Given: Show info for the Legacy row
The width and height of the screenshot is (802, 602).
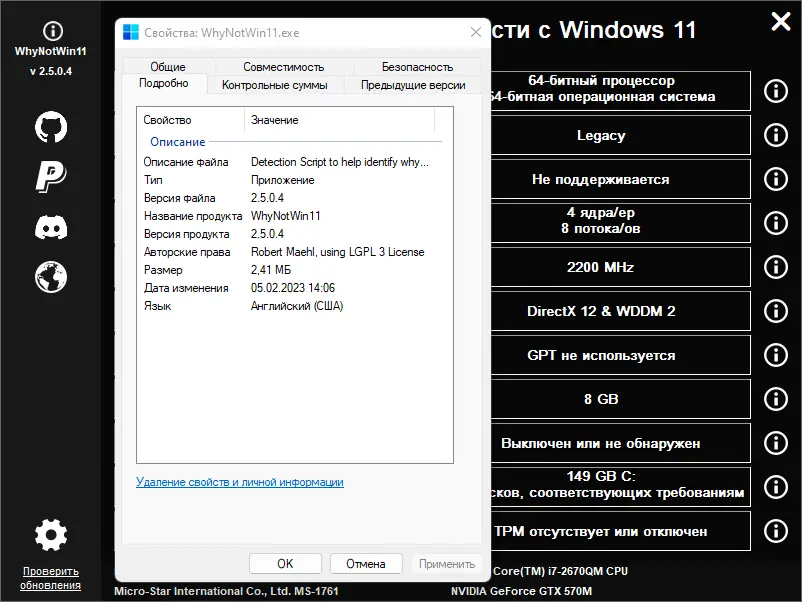Looking at the screenshot, I should [775, 135].
